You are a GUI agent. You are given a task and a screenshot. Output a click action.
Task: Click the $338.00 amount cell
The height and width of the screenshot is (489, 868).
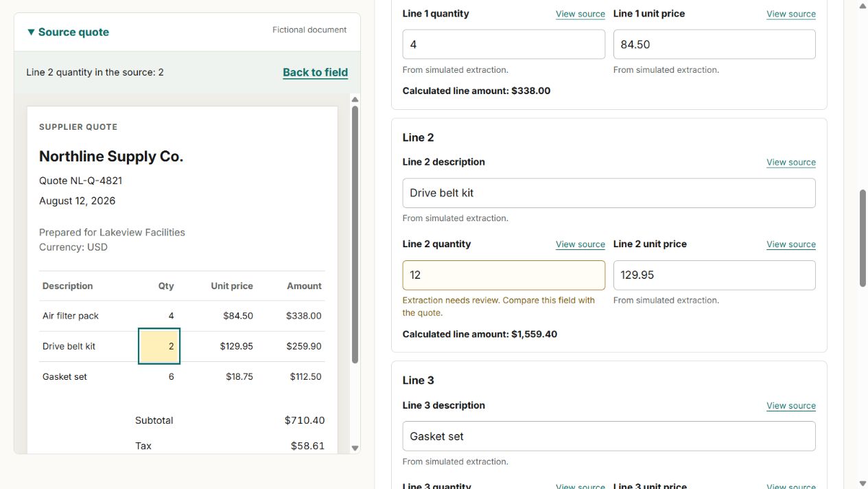click(x=303, y=316)
